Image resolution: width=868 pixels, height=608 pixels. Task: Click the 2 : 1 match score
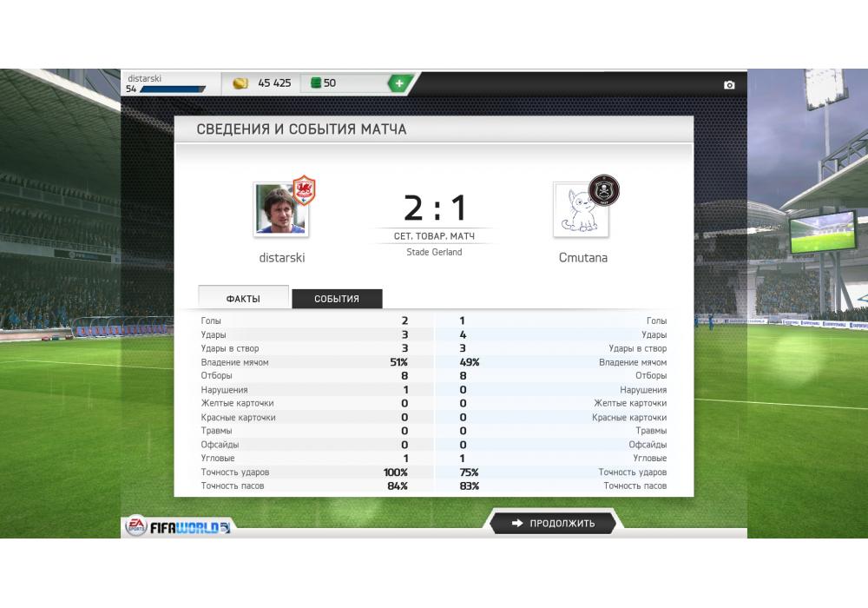[x=435, y=208]
